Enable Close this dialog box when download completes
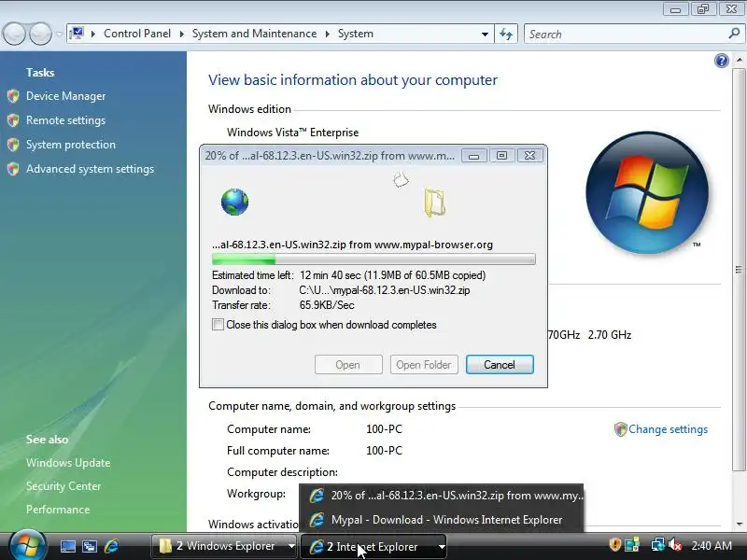This screenshot has width=747, height=560. click(218, 325)
